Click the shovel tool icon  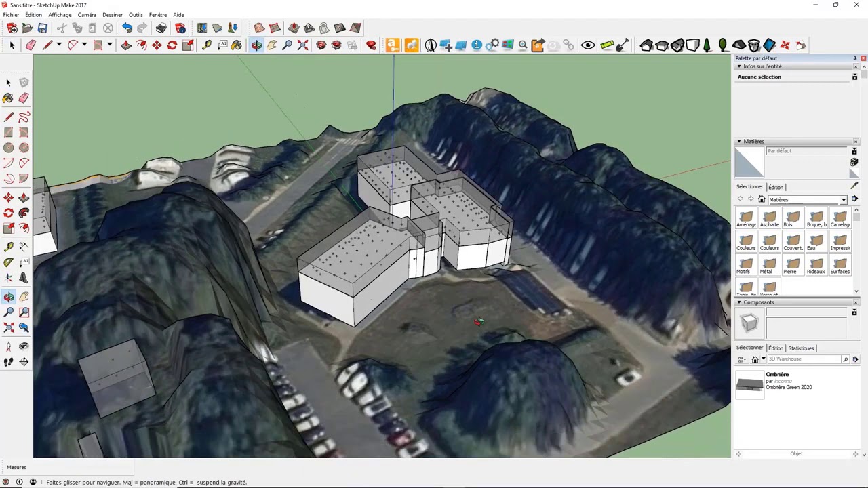pos(623,45)
